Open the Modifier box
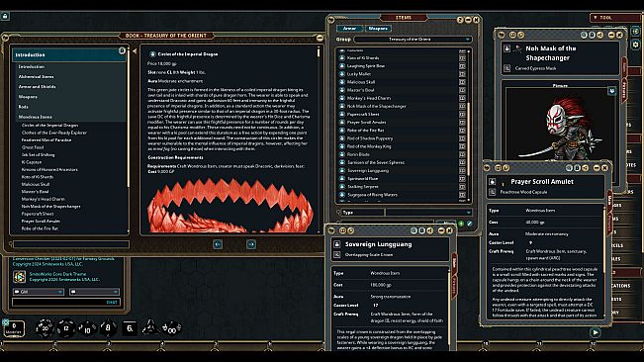 click(14, 328)
